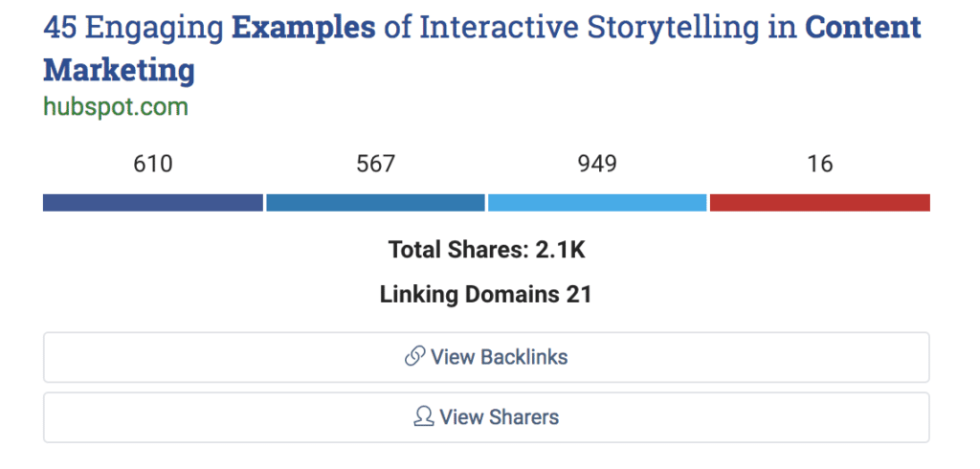This screenshot has height=469, width=980.
Task: Select the light blue share bar segment
Action: [597, 203]
